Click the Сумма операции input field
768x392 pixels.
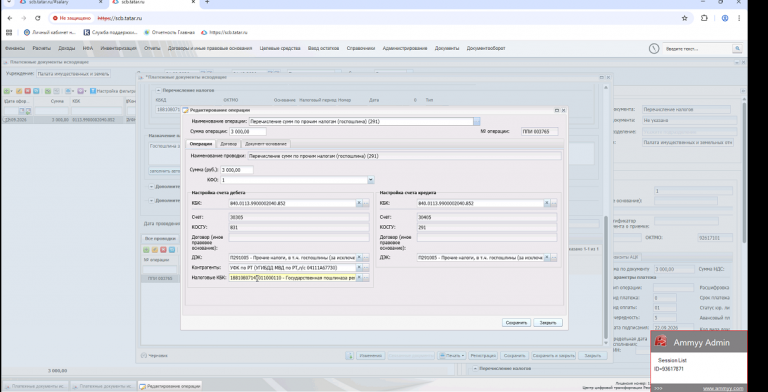pos(248,131)
